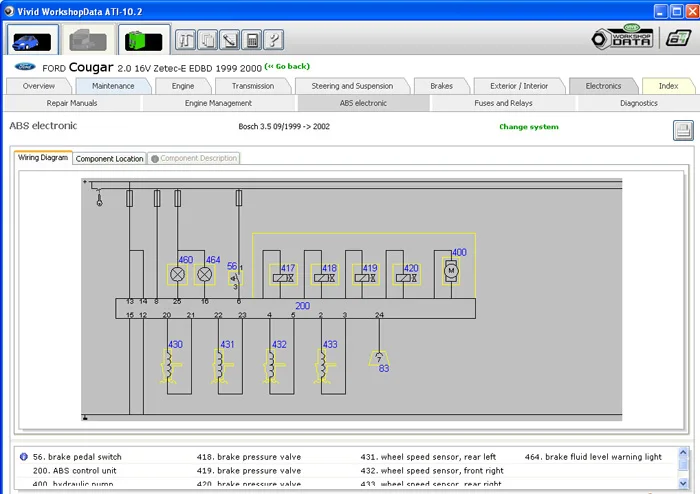Click the info icon beside item 56
The image size is (700, 494).
pyautogui.click(x=24, y=457)
